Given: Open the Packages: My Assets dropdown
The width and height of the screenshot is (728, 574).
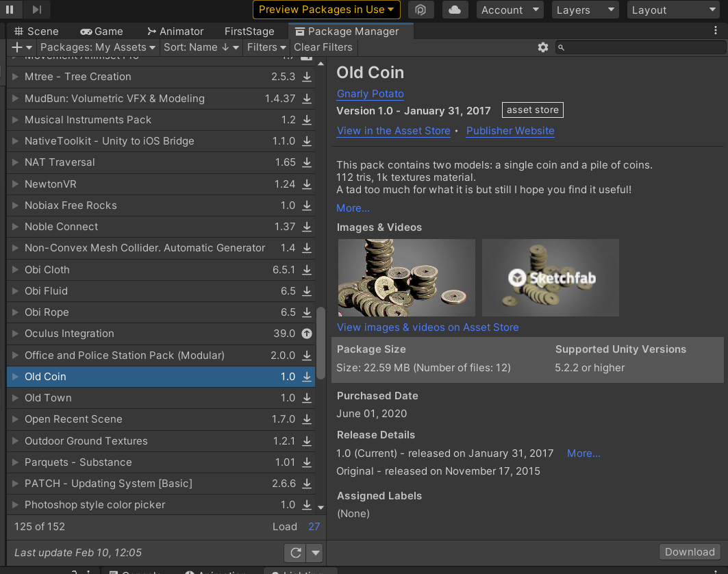Looking at the screenshot, I should (x=98, y=47).
